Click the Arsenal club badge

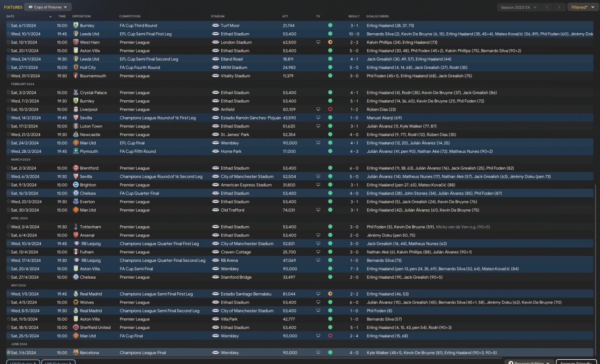tap(76, 236)
